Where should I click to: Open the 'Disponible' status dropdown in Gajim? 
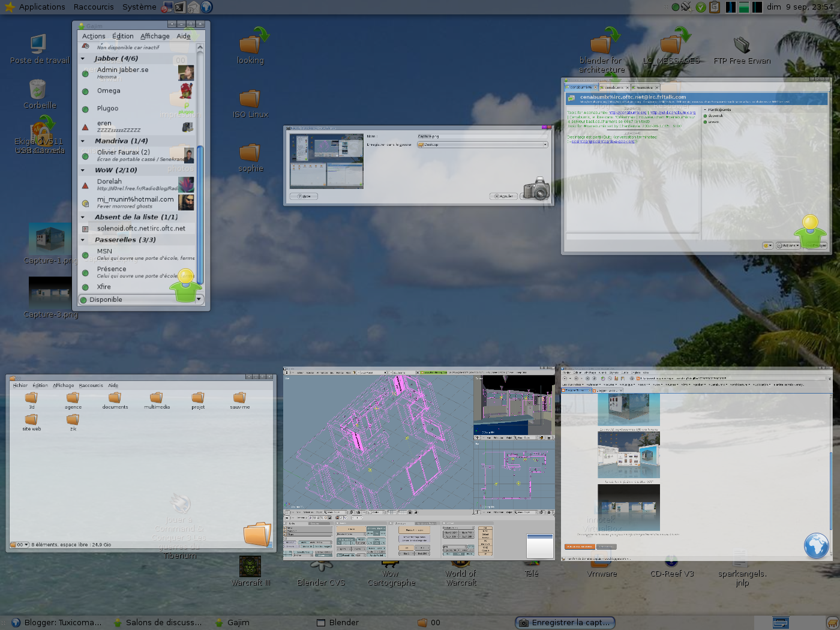(x=141, y=299)
